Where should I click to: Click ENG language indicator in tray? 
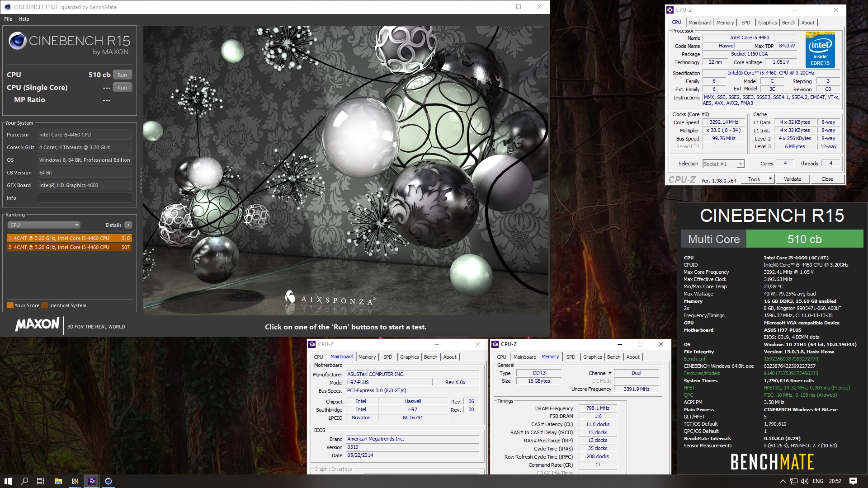818,481
